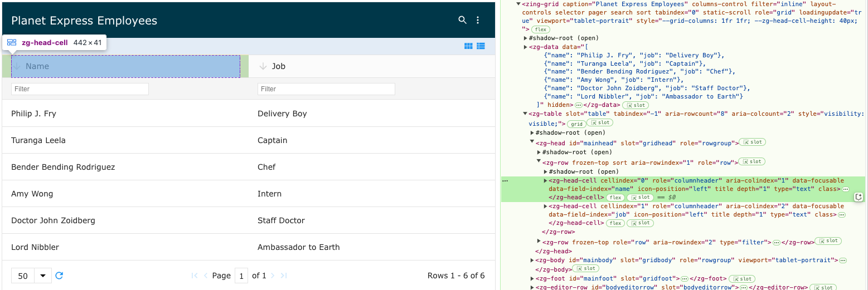Expand the zg-foot mainfoot element
The width and height of the screenshot is (868, 290).
(x=532, y=278)
